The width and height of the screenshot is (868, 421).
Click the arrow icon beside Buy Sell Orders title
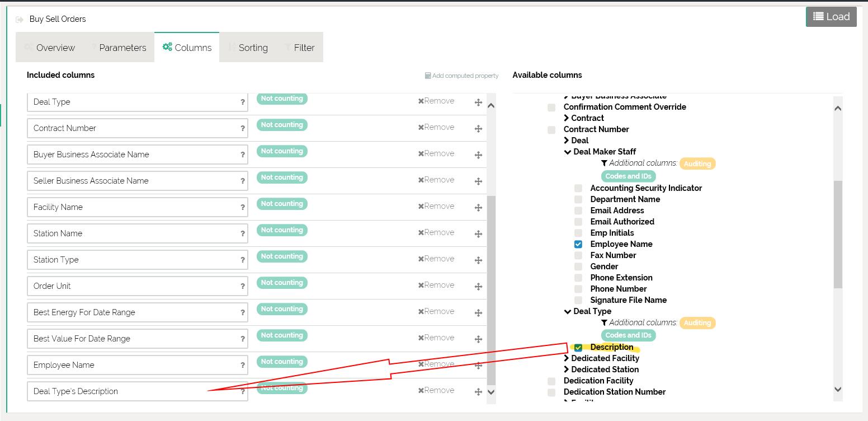[x=20, y=20]
